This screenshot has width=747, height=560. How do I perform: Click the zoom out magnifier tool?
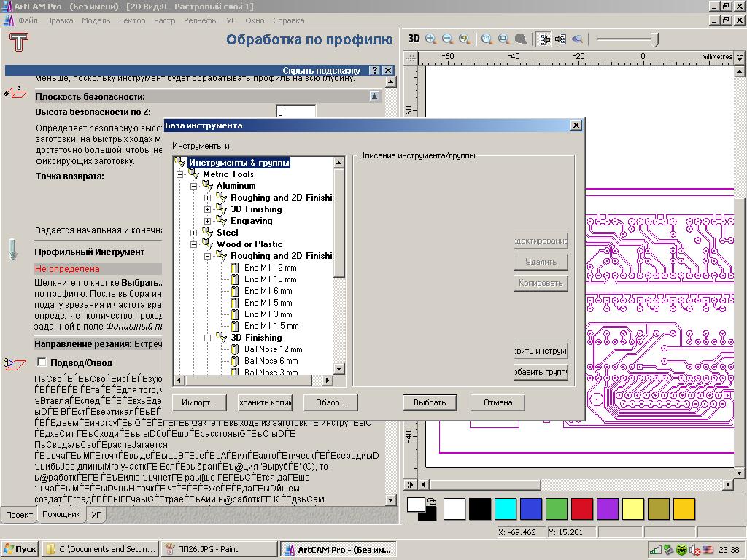[447, 39]
